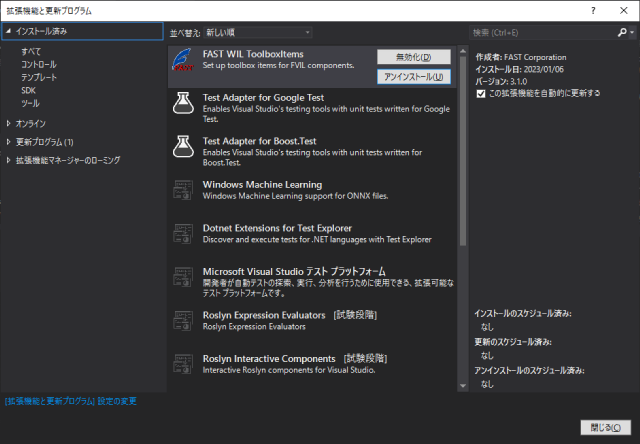Image resolution: width=640 pixels, height=444 pixels.
Task: Click the FAST WIL ToolboxItems logo icon
Action: click(x=183, y=60)
